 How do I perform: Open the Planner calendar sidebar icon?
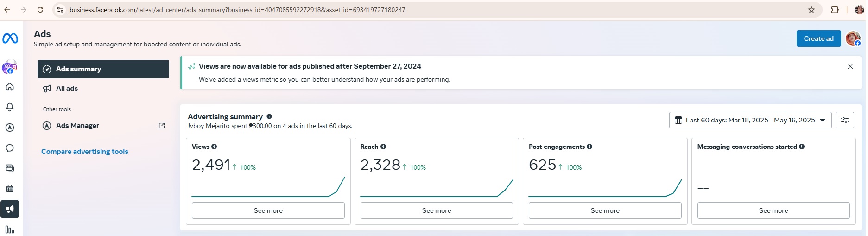(10, 189)
